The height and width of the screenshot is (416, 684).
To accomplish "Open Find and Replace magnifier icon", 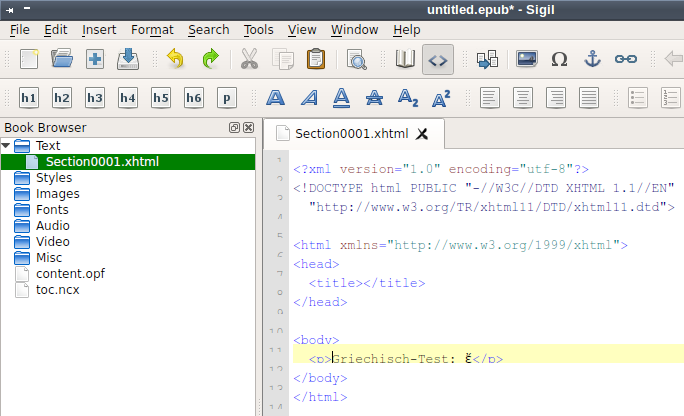I will [356, 59].
